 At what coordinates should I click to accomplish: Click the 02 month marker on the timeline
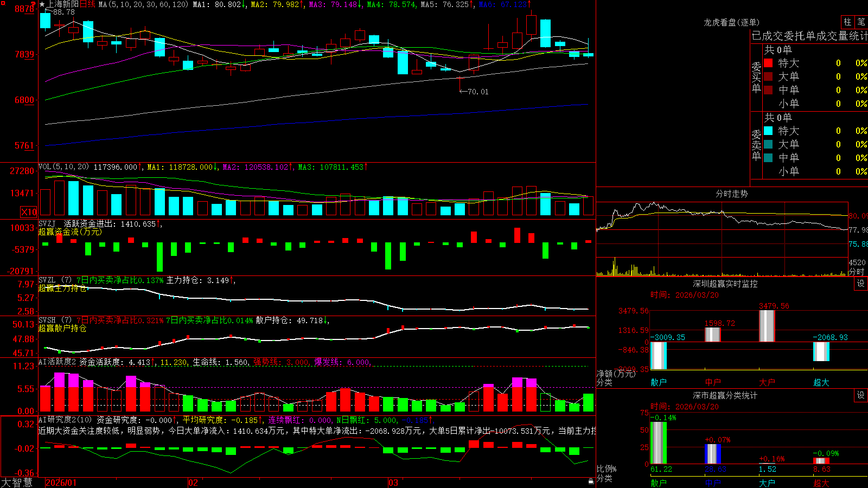click(193, 483)
